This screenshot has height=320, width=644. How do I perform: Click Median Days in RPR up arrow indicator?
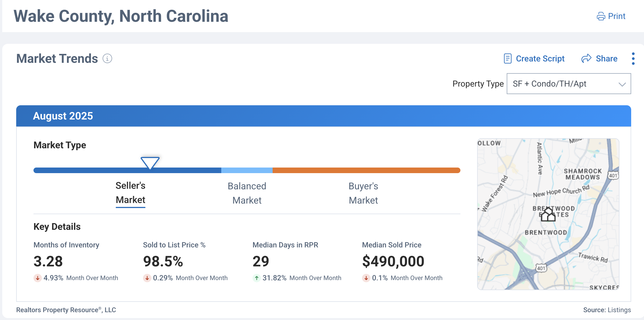click(x=256, y=278)
